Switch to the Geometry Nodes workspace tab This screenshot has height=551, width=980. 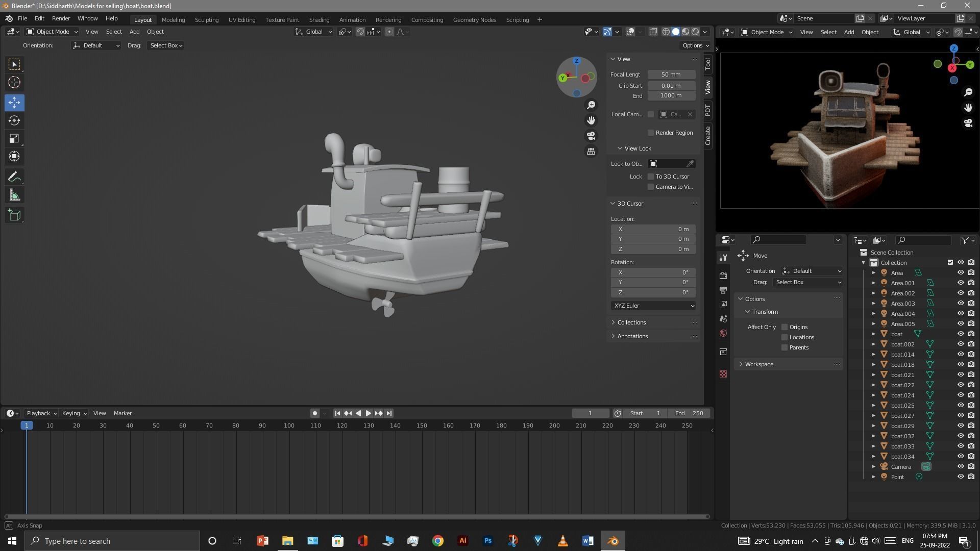[474, 20]
